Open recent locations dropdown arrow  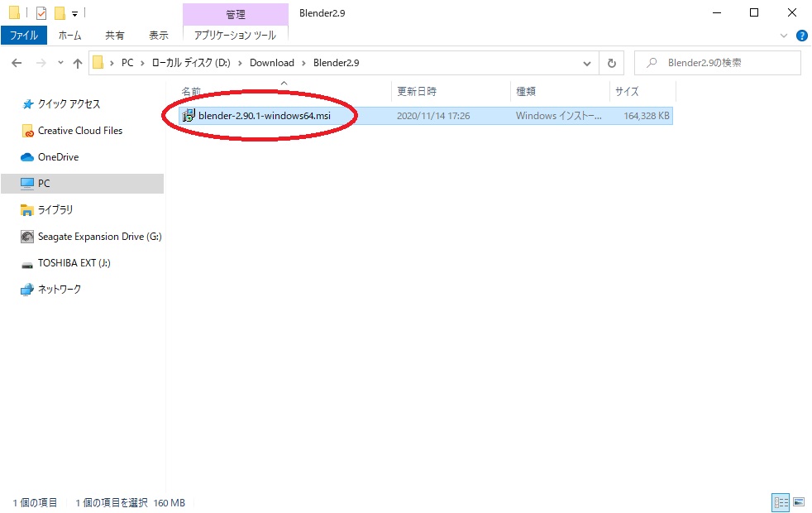[x=60, y=63]
